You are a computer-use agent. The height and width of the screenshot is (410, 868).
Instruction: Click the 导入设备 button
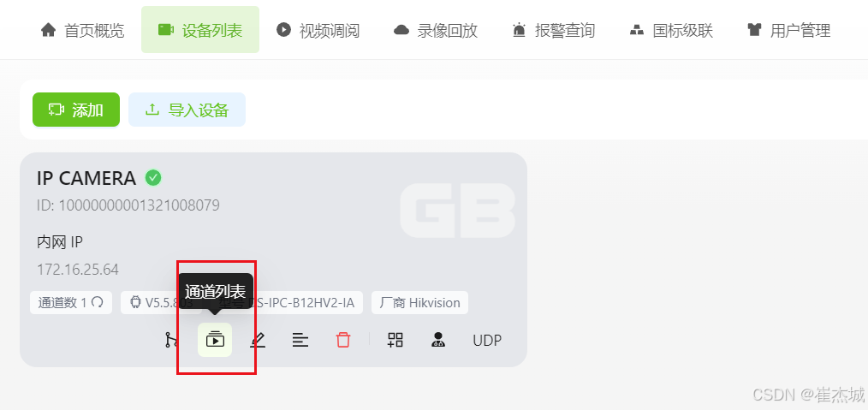[187, 110]
